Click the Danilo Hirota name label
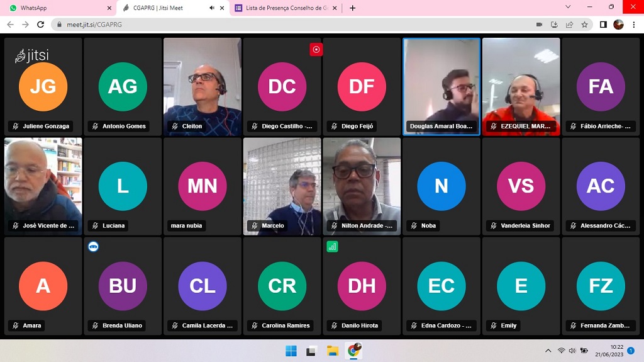The height and width of the screenshot is (362, 644). tap(355, 325)
